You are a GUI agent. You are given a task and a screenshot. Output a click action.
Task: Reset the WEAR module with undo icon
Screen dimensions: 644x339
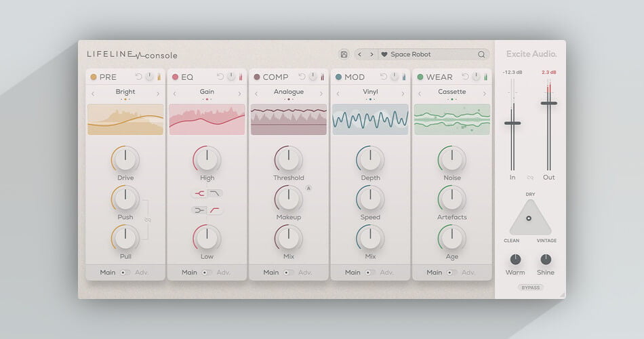click(x=465, y=77)
